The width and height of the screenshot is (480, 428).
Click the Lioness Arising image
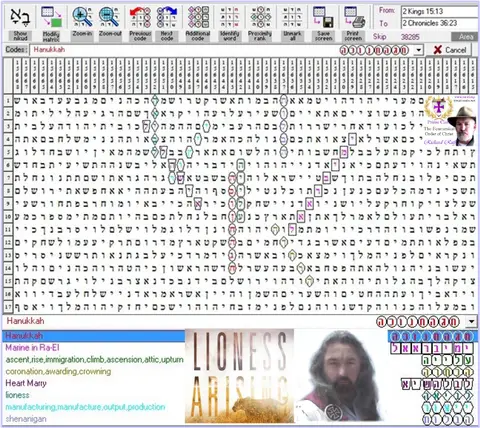(239, 377)
